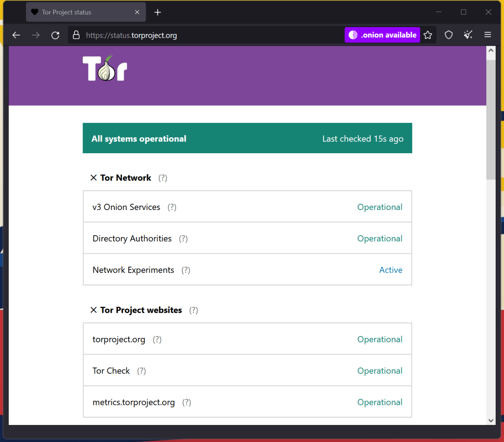Bookmark this page with the star icon
Viewport: 504px width, 442px height.
point(428,35)
